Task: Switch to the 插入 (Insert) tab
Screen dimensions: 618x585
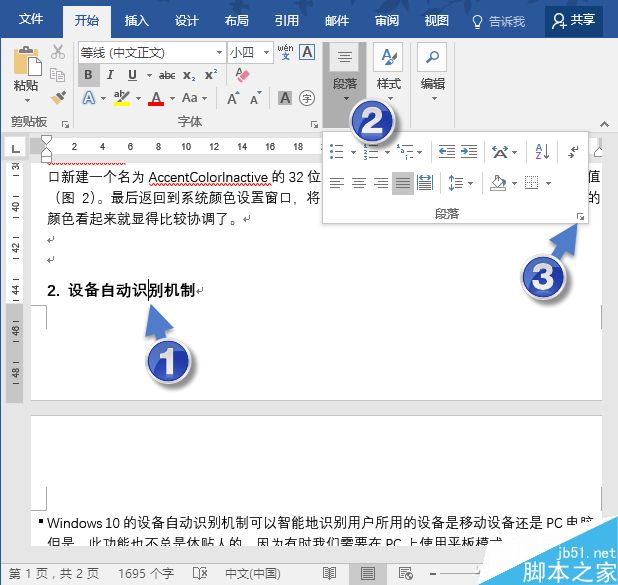Action: pos(137,20)
